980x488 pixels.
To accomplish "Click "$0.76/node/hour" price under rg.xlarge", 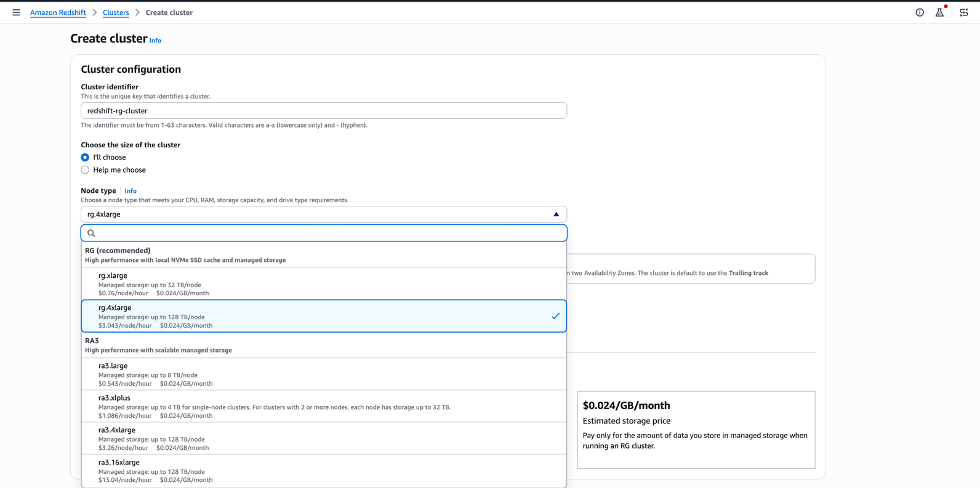I will (123, 293).
